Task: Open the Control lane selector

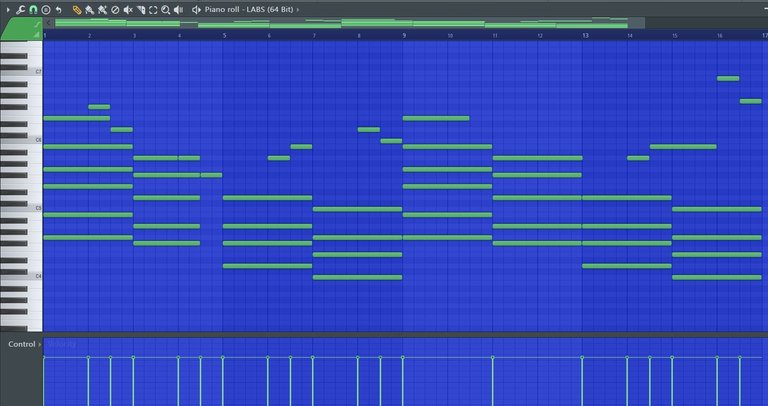Action: 24,344
